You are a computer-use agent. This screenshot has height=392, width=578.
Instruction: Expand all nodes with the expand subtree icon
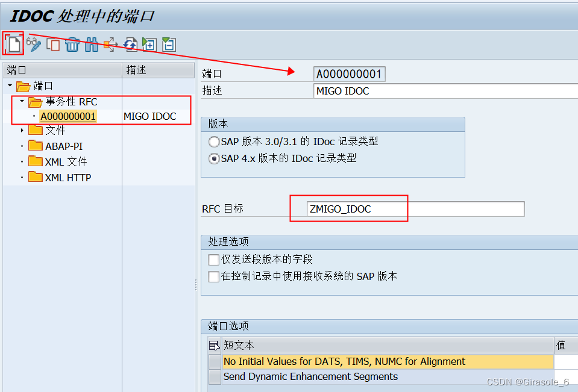[150, 44]
